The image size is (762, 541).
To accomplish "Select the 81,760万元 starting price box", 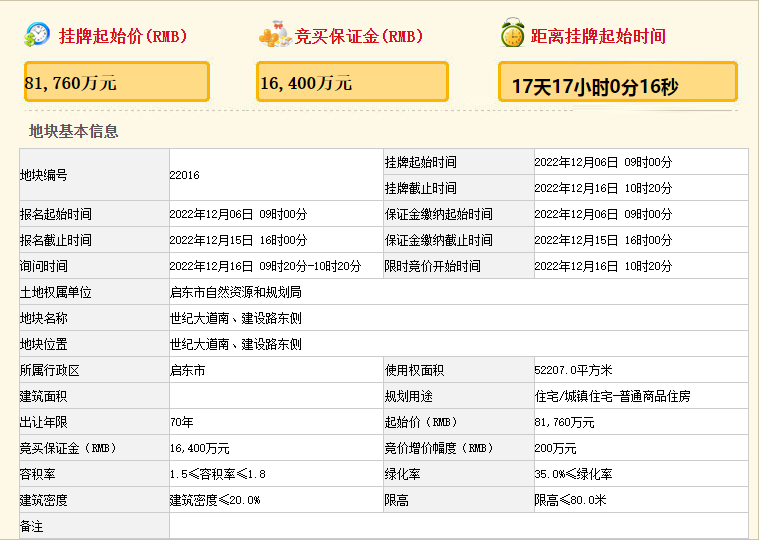I will point(117,82).
